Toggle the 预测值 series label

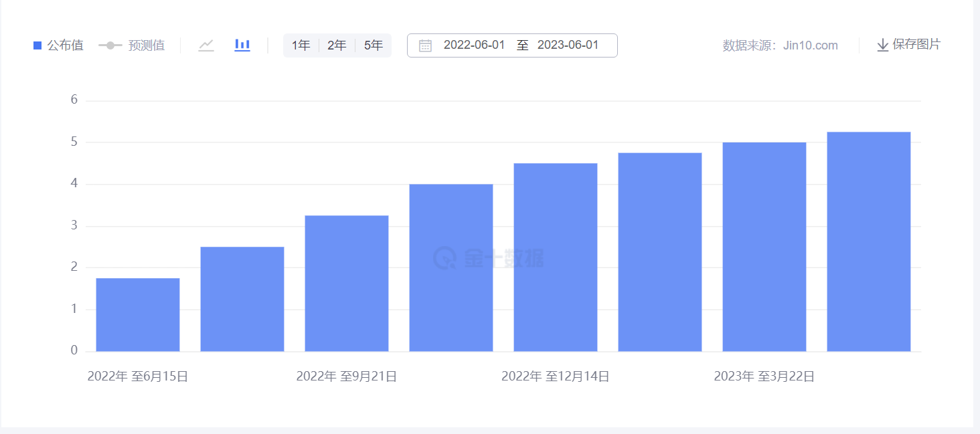coord(146,45)
